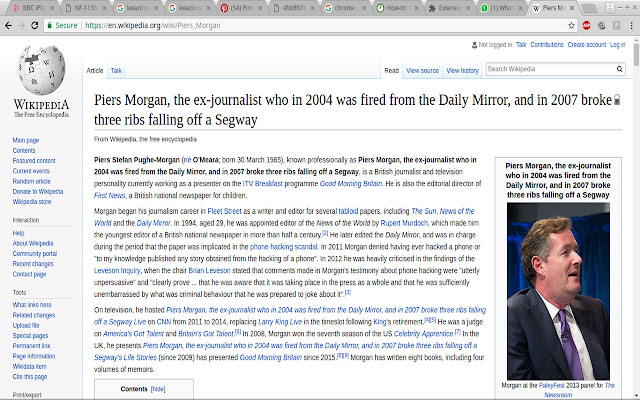
Task: Switch to the Pinterest browser tab
Action: [241, 8]
